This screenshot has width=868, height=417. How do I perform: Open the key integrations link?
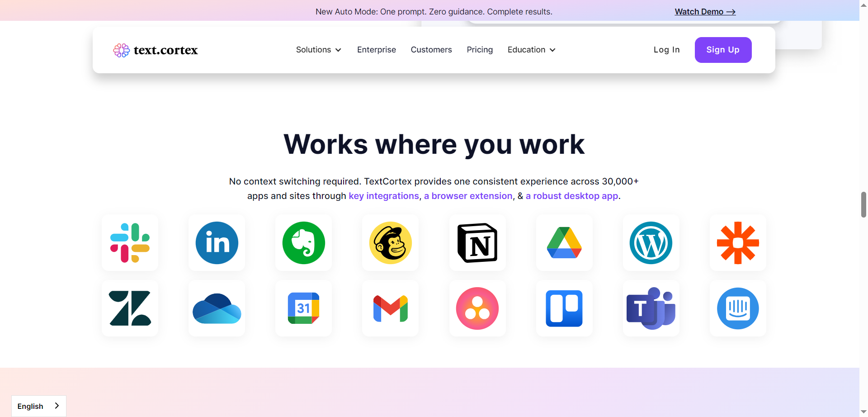tap(384, 196)
